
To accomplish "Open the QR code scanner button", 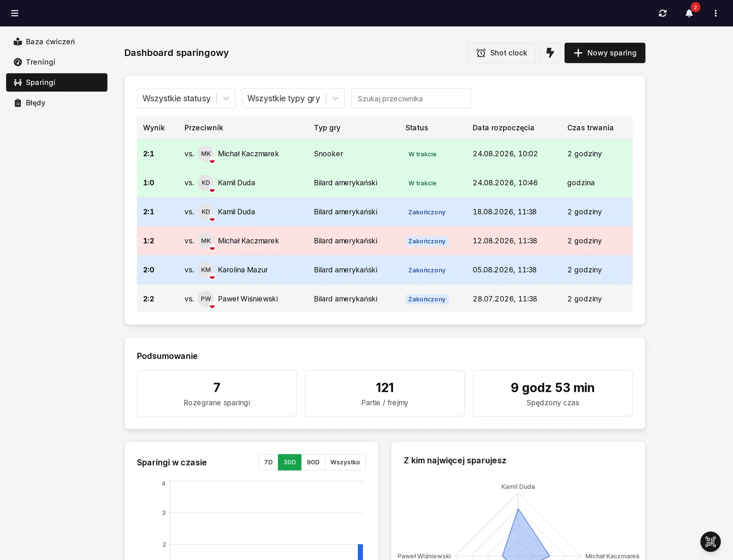I will click(x=711, y=542).
